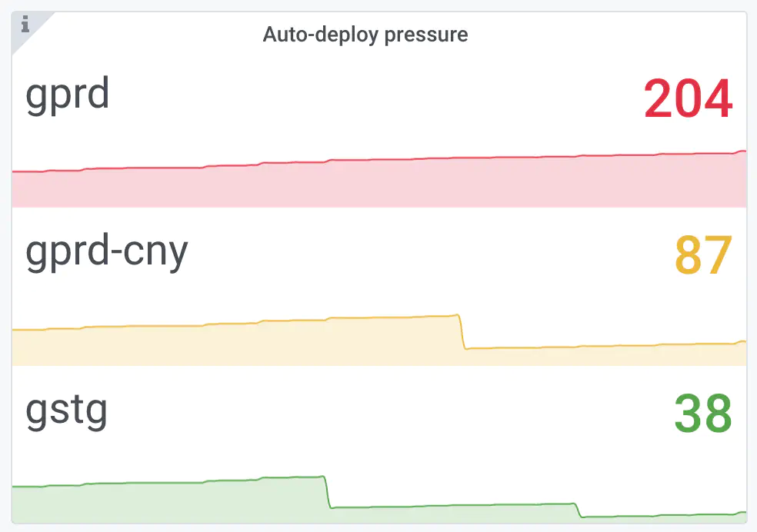Open the Auto-deploy pressure panel title menu

pos(365,35)
